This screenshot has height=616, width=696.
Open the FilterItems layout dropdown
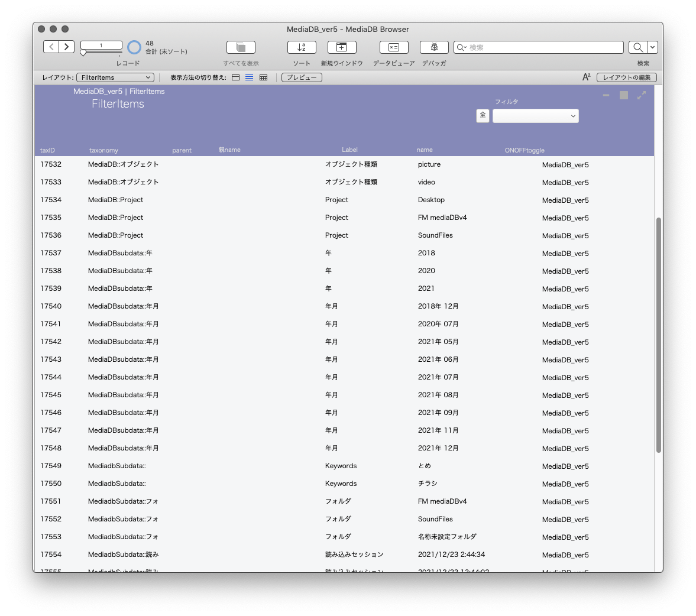(x=115, y=77)
